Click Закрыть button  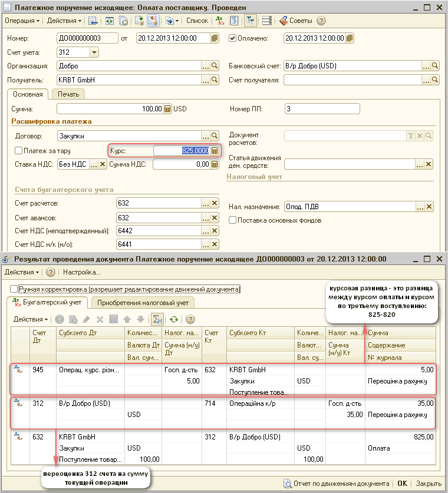coord(429,484)
